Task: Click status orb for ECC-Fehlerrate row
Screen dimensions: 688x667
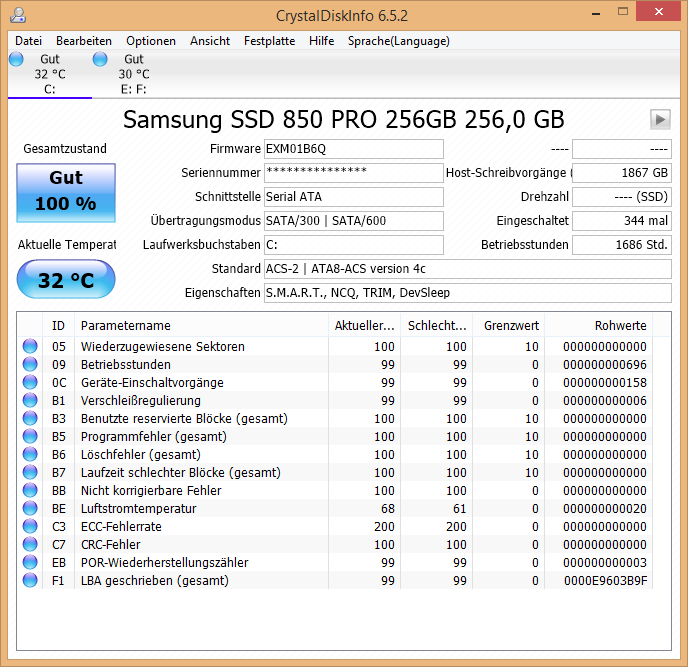Action: point(30,526)
